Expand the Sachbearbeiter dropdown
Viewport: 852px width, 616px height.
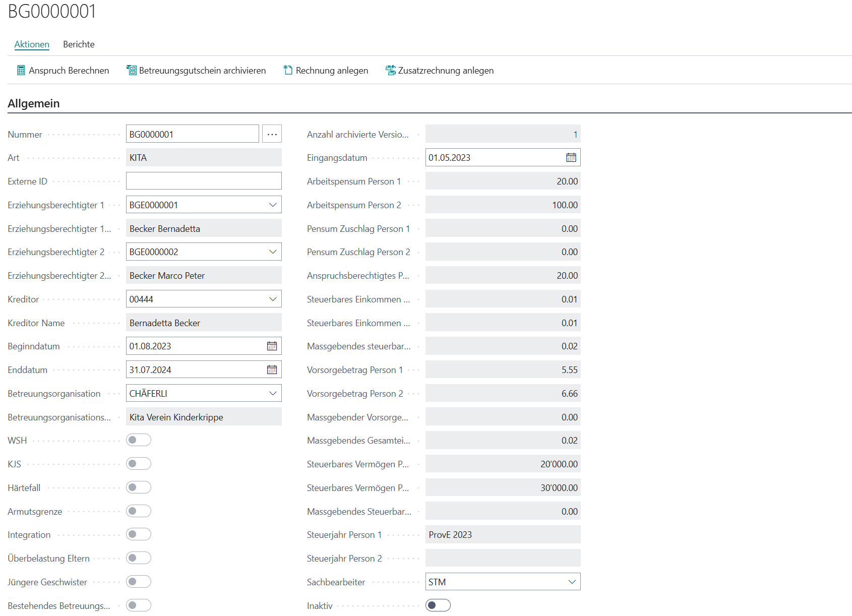[x=572, y=582]
